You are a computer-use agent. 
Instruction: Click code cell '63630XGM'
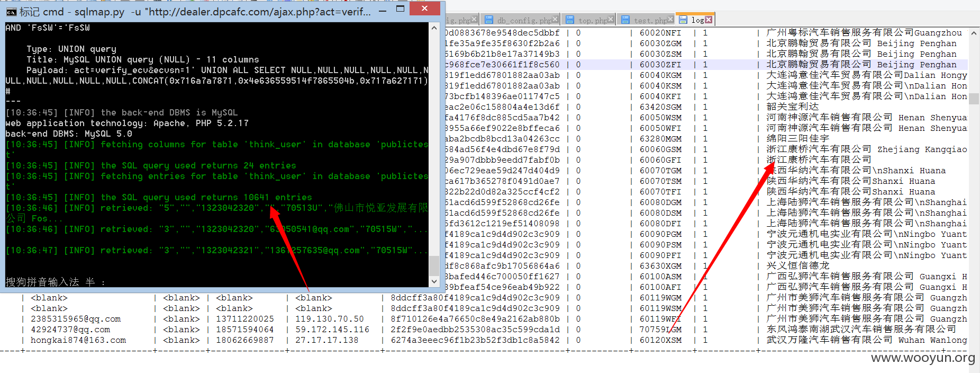(660, 266)
